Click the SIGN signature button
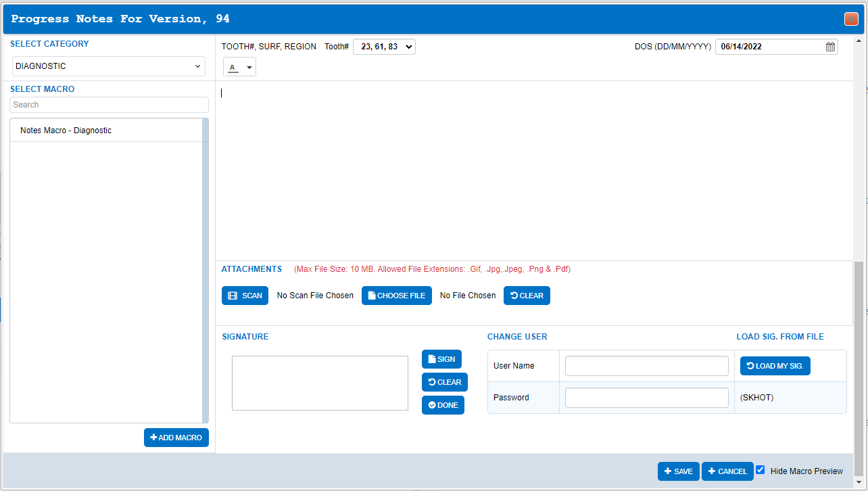The width and height of the screenshot is (868, 491). pos(441,359)
